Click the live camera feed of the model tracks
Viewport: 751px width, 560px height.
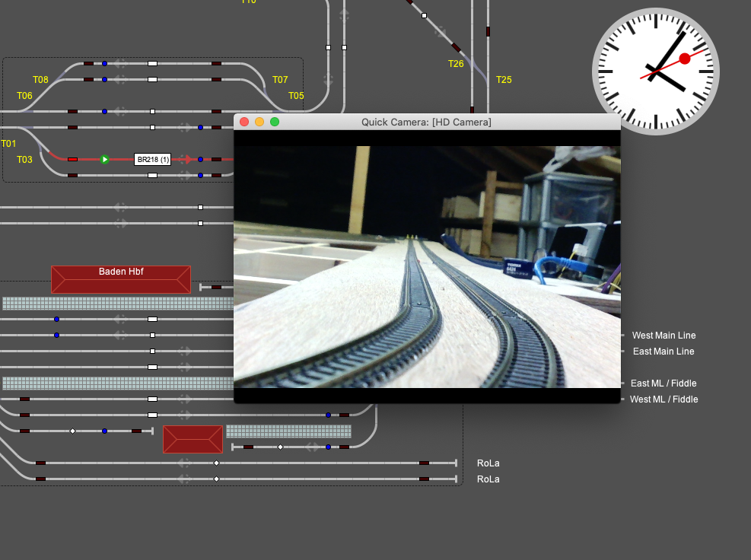click(x=427, y=266)
